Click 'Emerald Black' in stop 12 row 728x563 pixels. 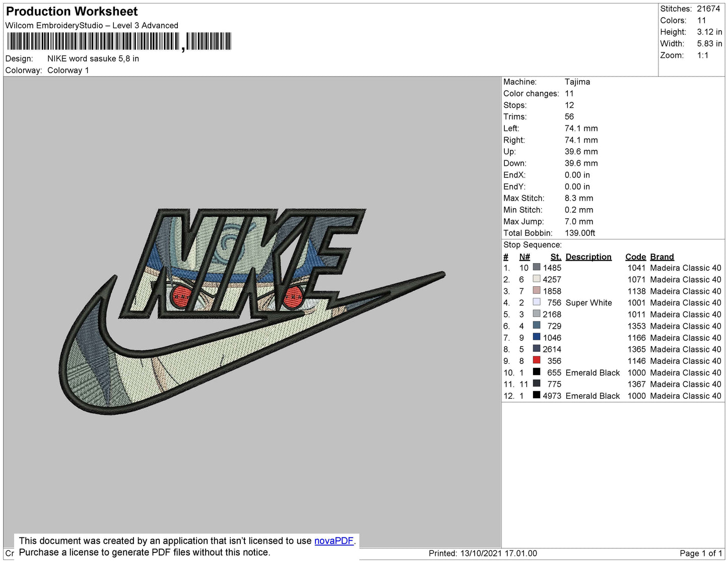coord(592,396)
